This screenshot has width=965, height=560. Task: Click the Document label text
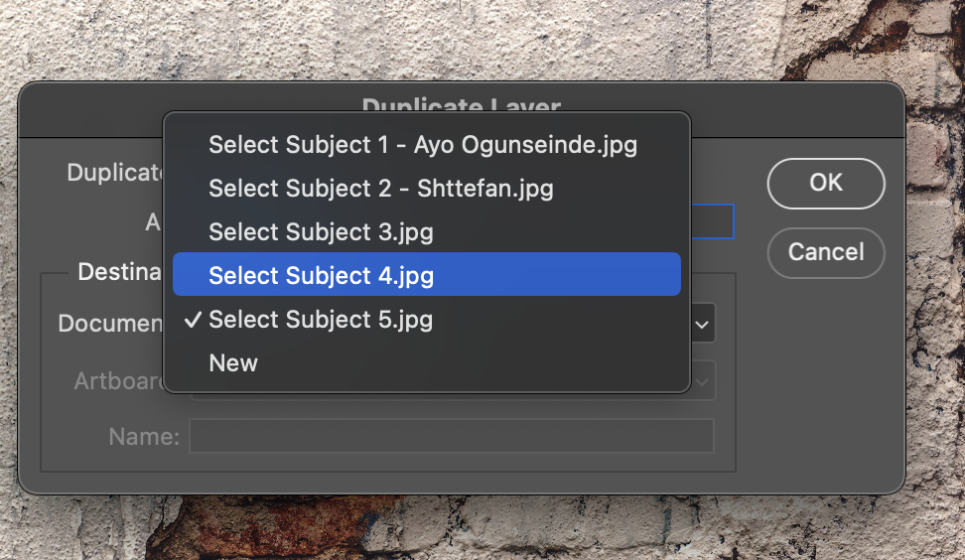(110, 323)
